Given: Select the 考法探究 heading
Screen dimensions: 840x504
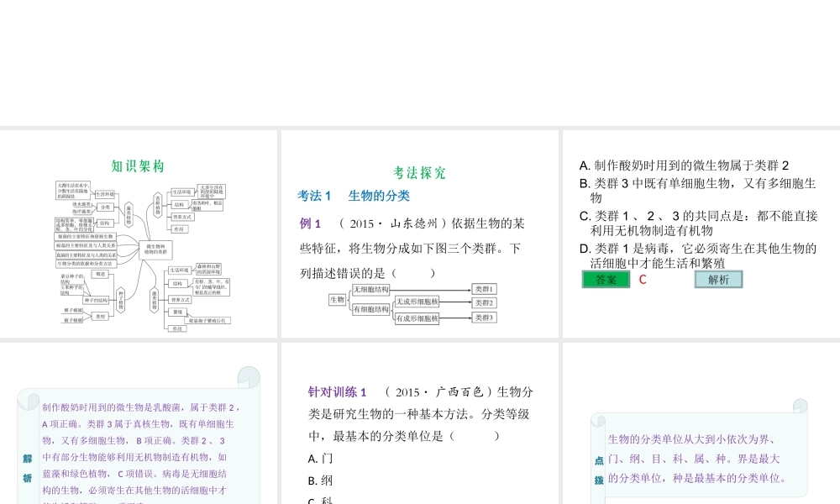Looking at the screenshot, I should coord(420,173).
